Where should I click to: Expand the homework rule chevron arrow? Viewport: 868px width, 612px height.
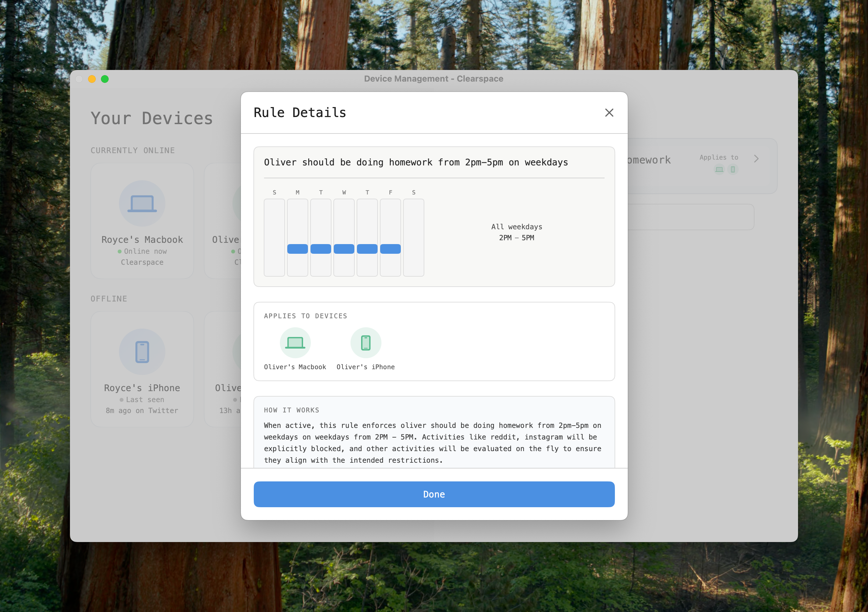click(x=756, y=159)
